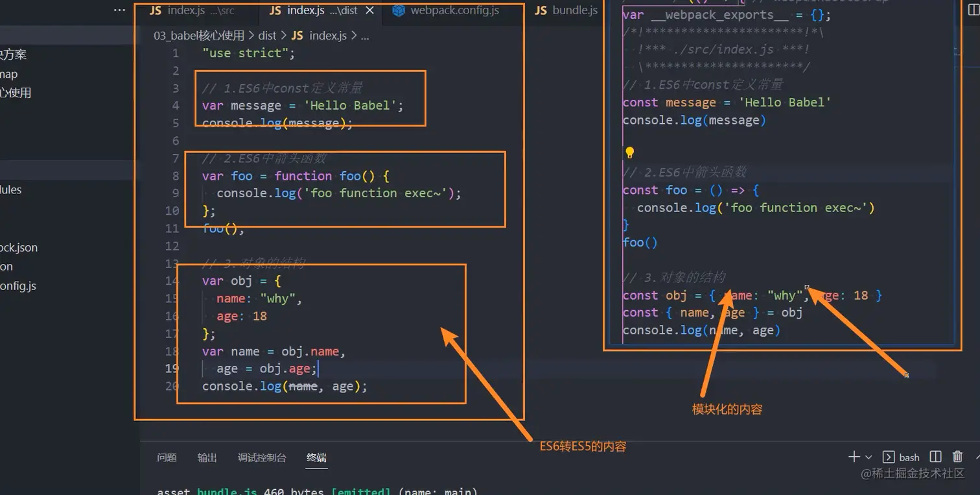Open the 调试控制台 debug console tab
This screenshot has height=495, width=980.
tap(262, 457)
